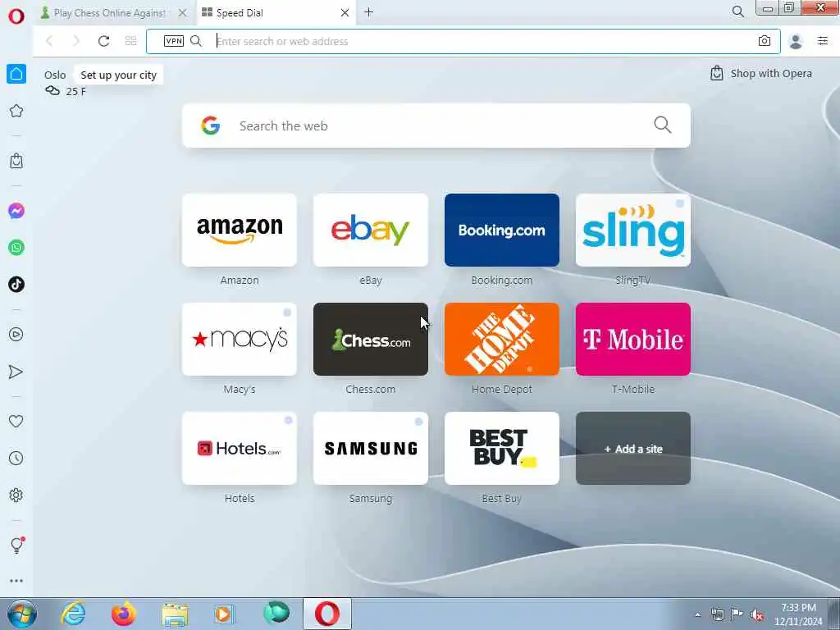Open the My Flow arrow icon
840x630 pixels.
[16, 372]
